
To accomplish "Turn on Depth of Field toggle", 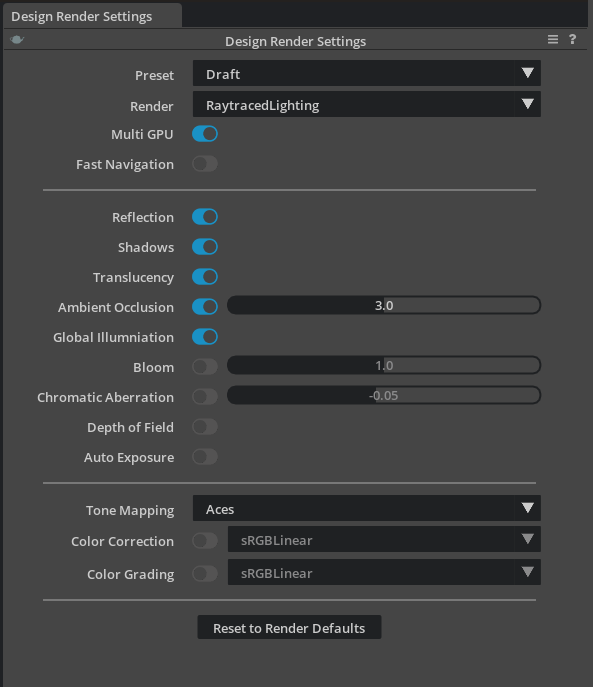I will coord(205,427).
